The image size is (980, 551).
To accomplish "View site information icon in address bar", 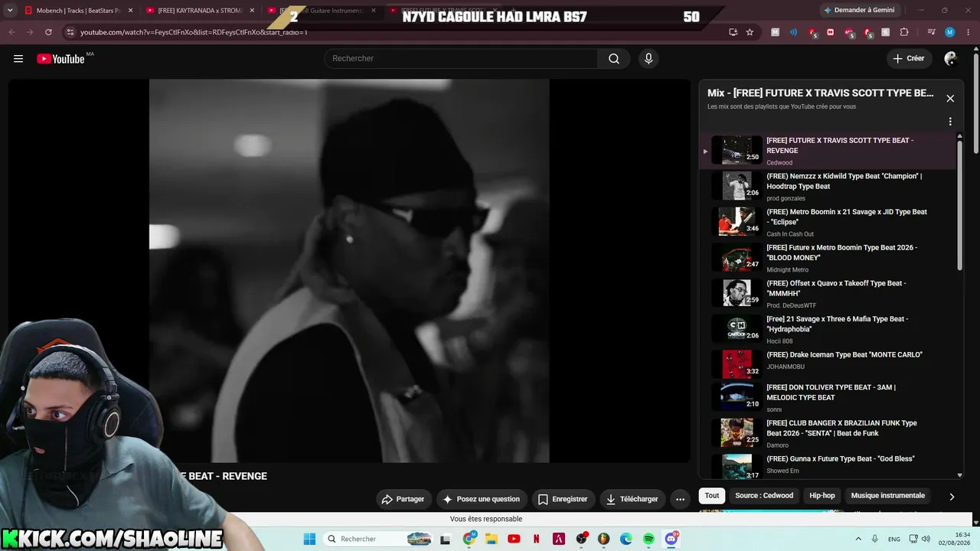I will pyautogui.click(x=70, y=32).
